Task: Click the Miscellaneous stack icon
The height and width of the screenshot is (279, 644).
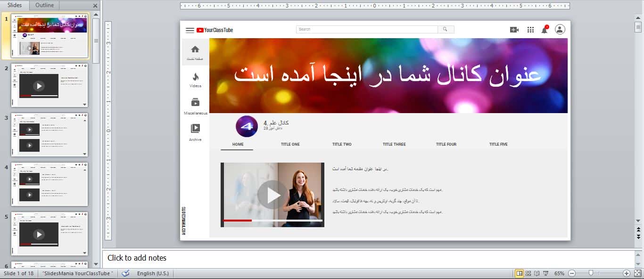Action: [195, 102]
